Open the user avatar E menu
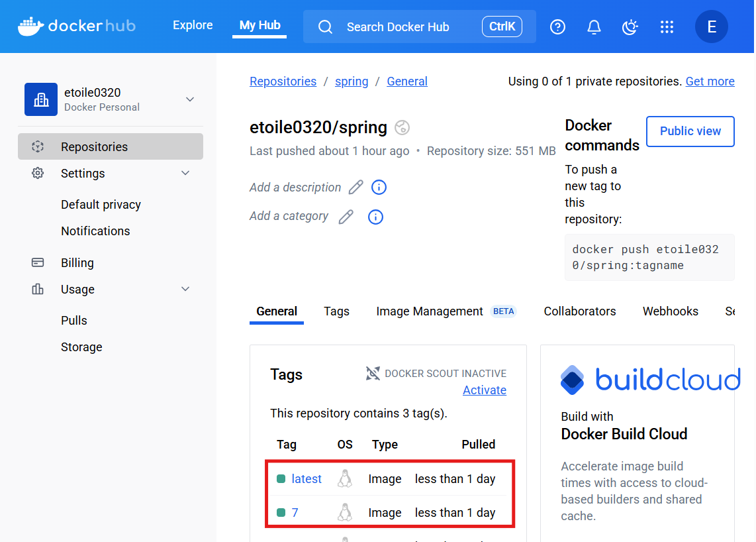Viewport: 756px width, 542px height. pyautogui.click(x=711, y=27)
